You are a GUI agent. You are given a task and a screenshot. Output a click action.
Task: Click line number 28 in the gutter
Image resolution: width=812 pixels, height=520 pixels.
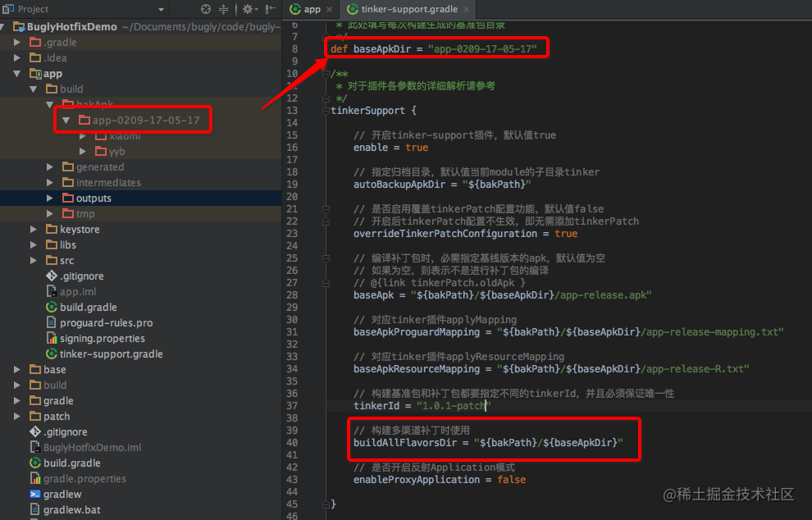click(x=292, y=295)
